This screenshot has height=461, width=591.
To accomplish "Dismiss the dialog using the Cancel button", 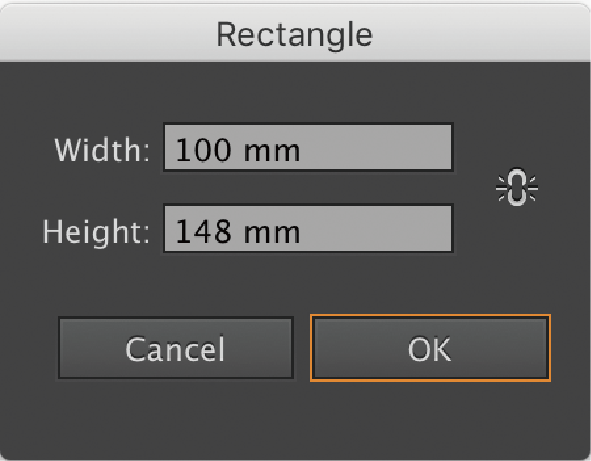I will coord(176,348).
